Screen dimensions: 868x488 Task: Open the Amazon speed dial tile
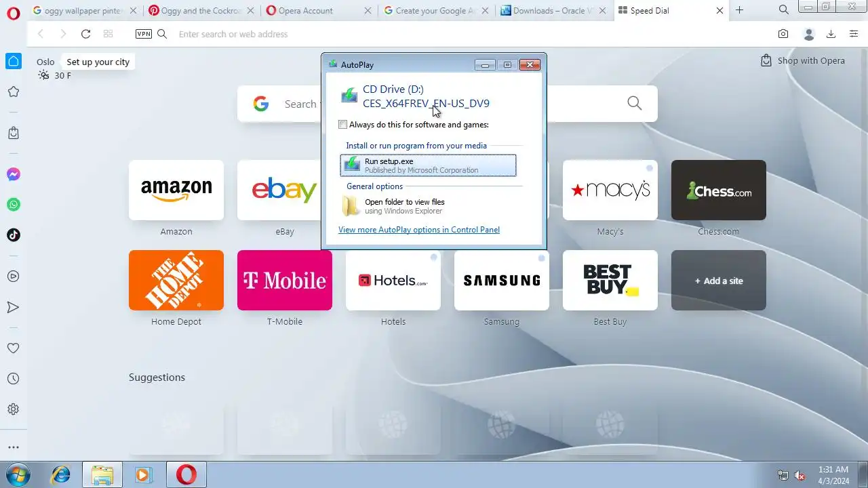point(176,190)
